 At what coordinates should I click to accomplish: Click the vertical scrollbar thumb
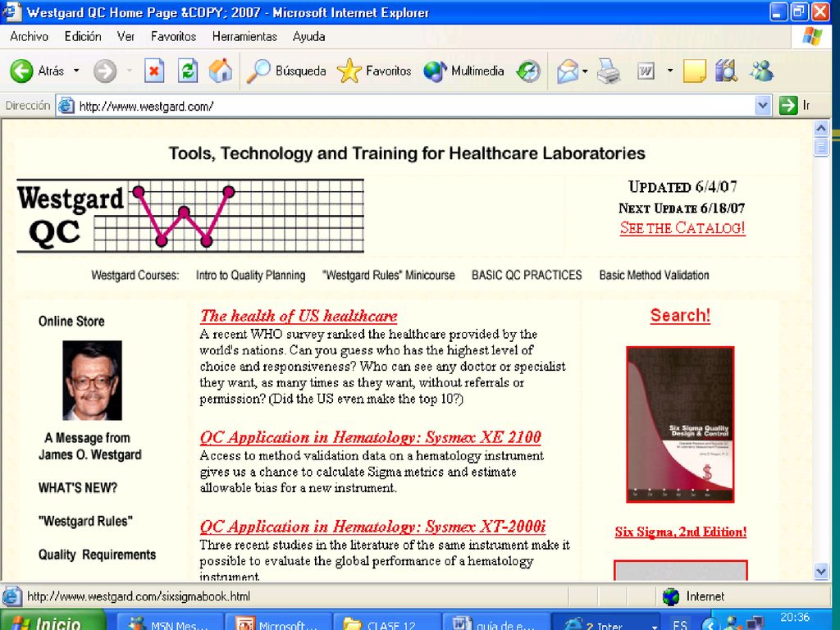pos(821,147)
